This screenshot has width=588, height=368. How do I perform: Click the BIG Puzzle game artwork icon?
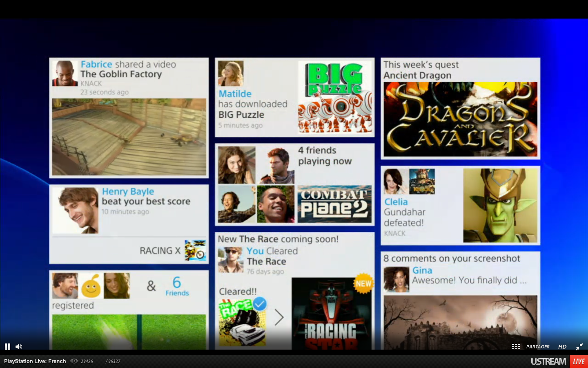pos(335,97)
